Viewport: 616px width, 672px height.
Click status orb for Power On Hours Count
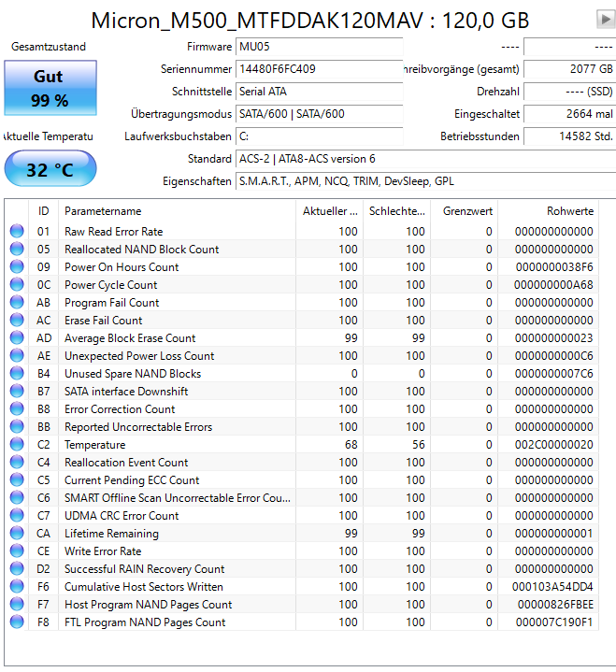(x=17, y=266)
